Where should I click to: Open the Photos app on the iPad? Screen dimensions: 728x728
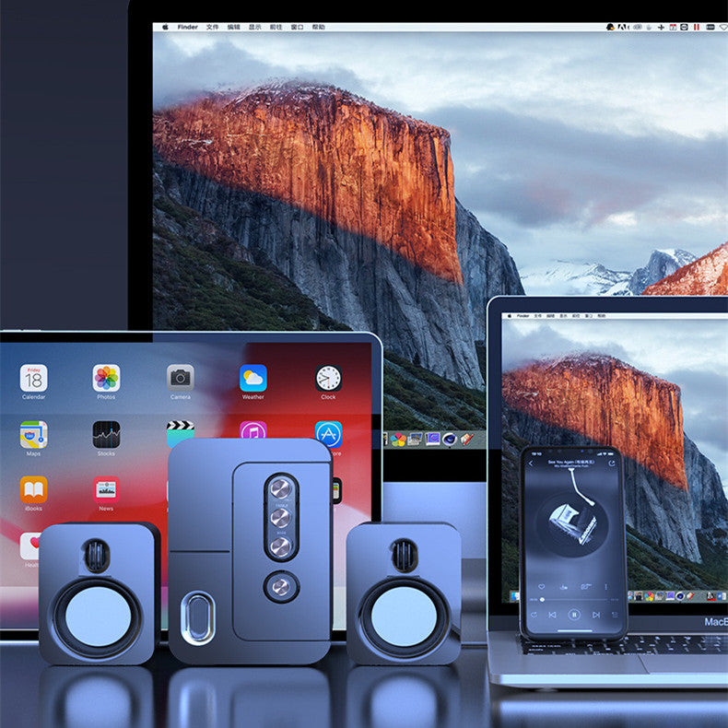(x=106, y=378)
